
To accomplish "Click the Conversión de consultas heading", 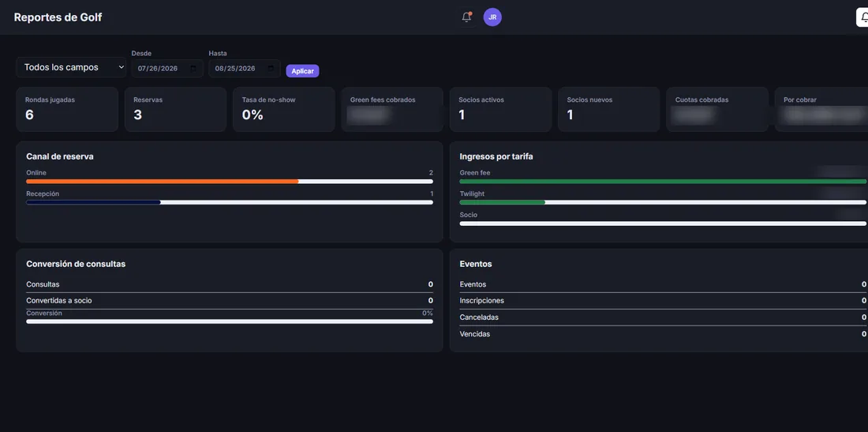I will (76, 265).
